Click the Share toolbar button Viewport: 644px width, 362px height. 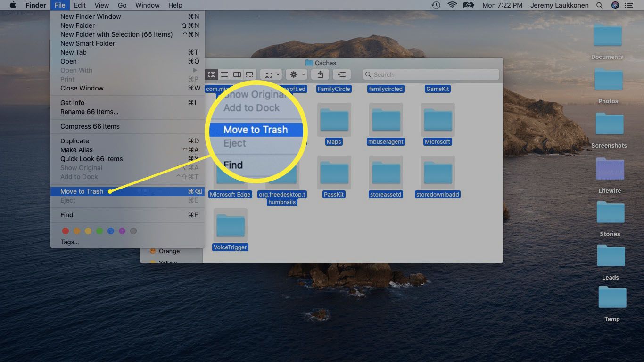click(x=320, y=74)
